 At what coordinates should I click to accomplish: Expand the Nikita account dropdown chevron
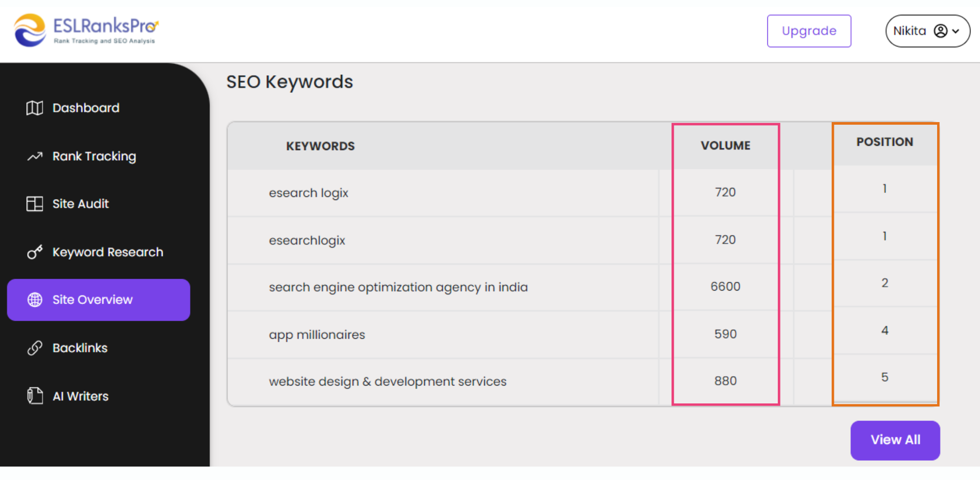955,31
